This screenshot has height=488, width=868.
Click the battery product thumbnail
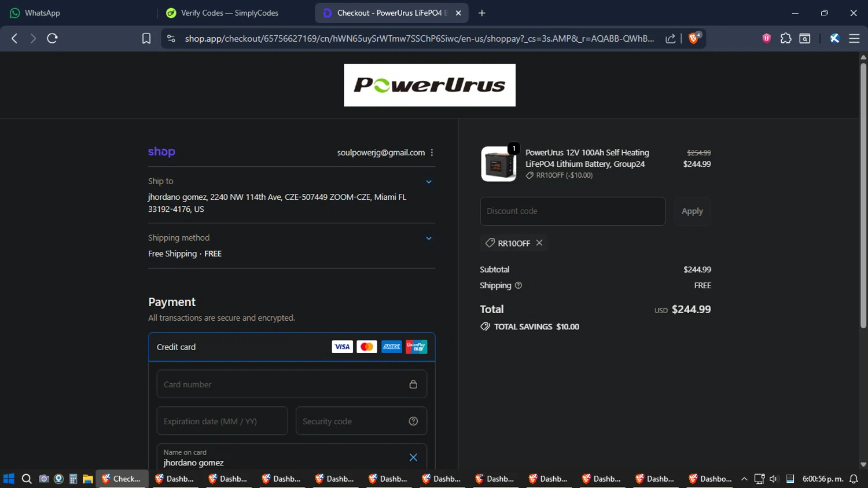[498, 164]
